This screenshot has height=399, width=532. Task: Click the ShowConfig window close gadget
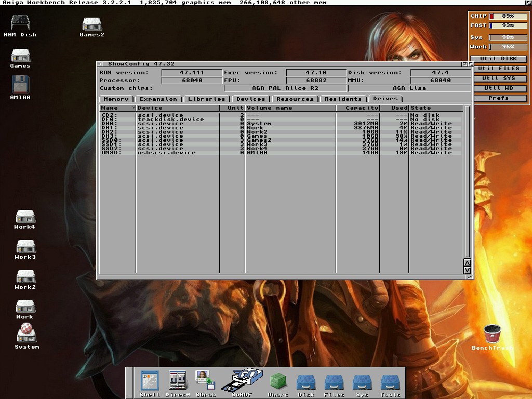tap(99, 64)
